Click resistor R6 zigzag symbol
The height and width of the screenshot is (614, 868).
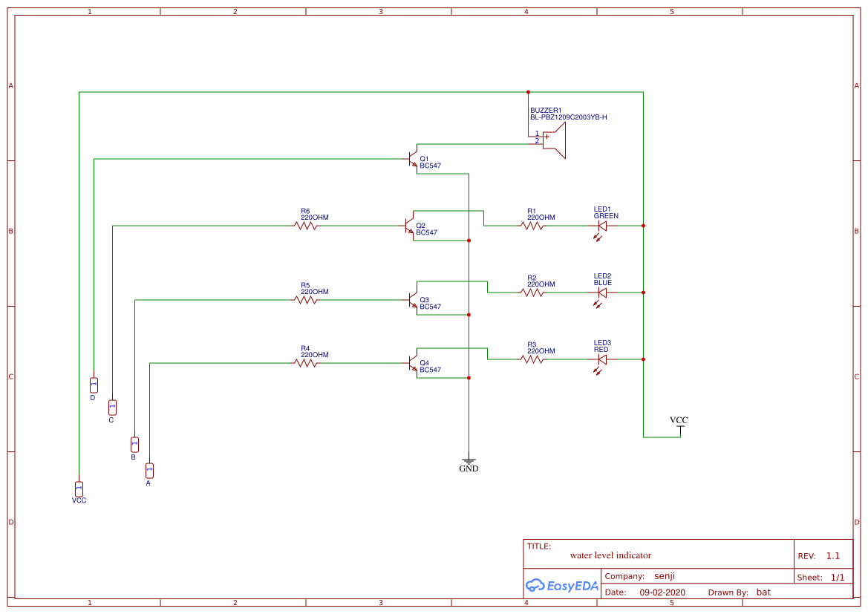click(x=306, y=226)
